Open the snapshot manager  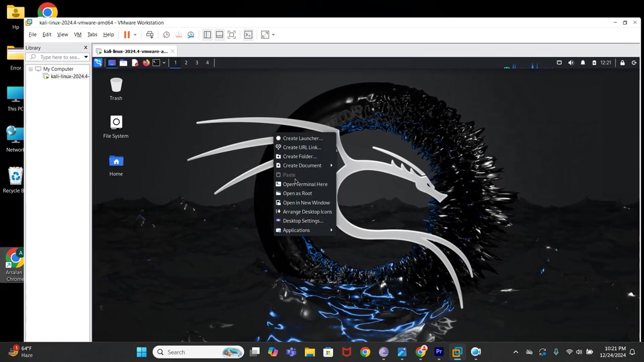coord(191,35)
